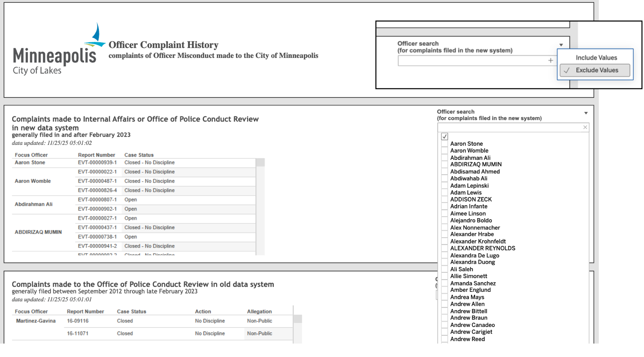
Task: Check the box for Aaron Womble
Action: (444, 151)
